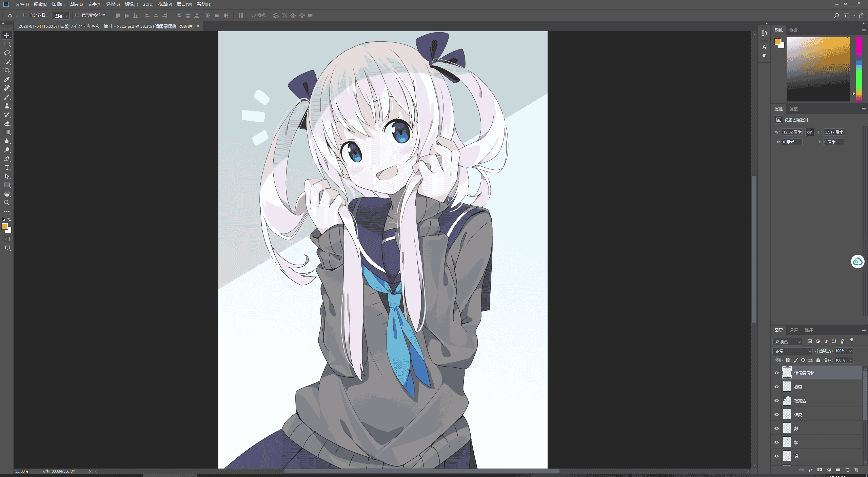This screenshot has height=477, width=868.
Task: Open the Edit Toolbar three-dots button
Action: pyautogui.click(x=7, y=211)
